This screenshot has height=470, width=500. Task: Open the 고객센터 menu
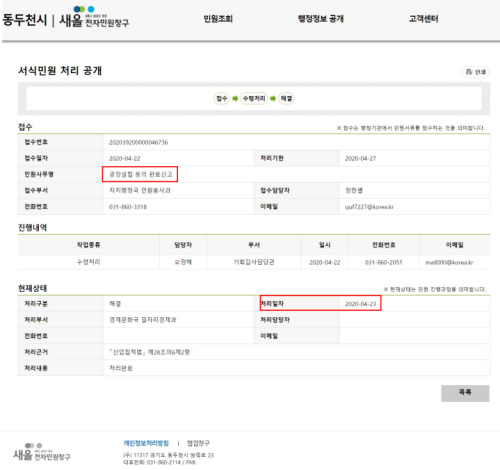coord(423,19)
